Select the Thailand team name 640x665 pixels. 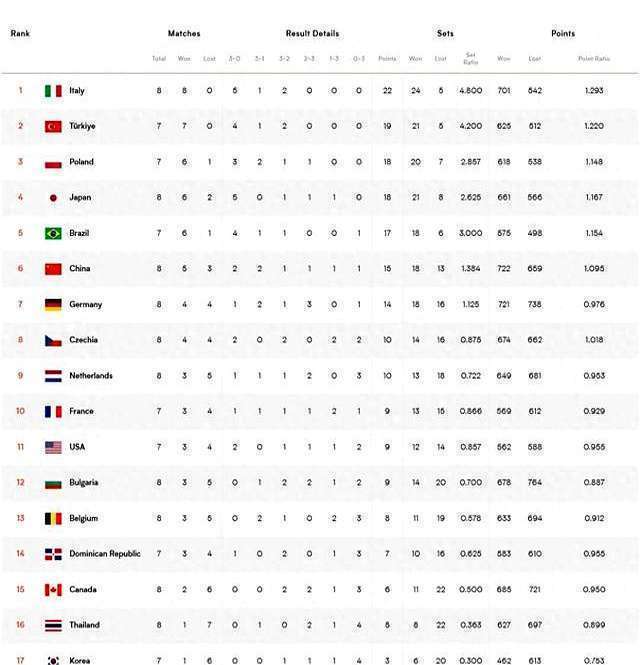(84, 626)
